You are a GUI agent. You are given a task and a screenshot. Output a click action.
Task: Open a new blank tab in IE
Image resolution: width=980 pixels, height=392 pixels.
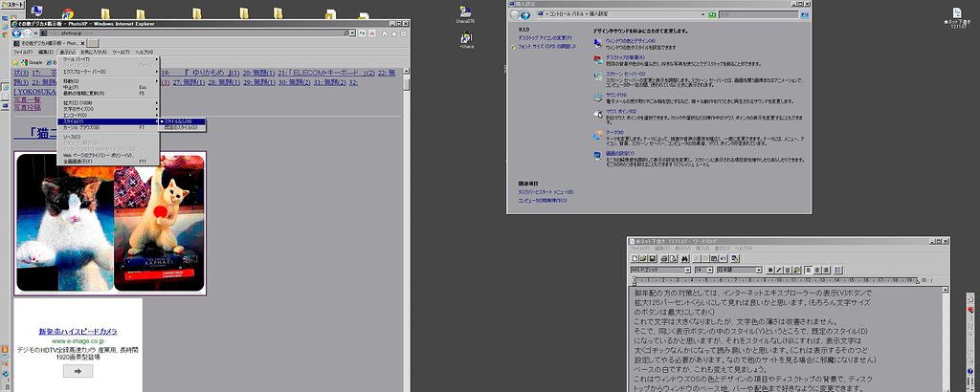point(93,43)
